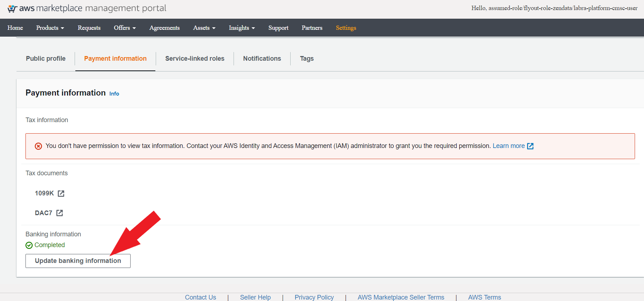
Task: Open the Privacy Policy footer link
Action: tap(314, 297)
